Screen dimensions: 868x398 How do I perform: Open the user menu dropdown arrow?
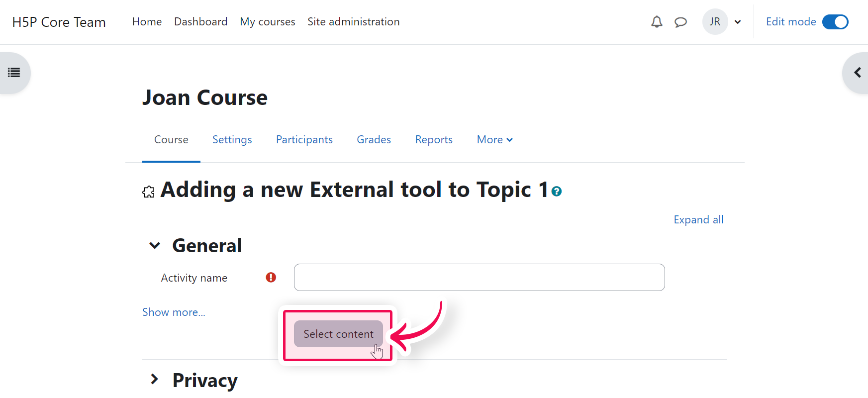(x=738, y=22)
